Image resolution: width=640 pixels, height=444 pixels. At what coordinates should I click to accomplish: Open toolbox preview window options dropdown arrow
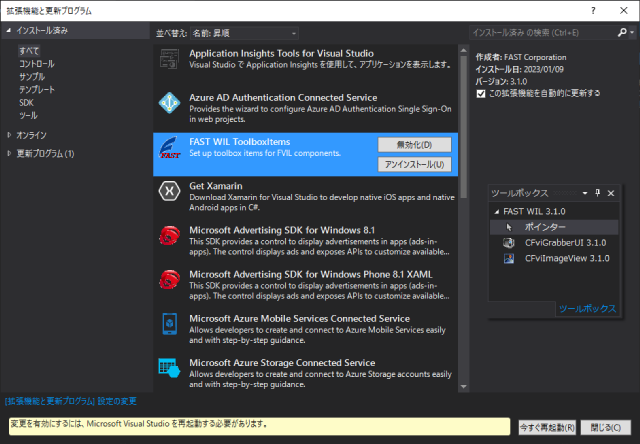coord(584,193)
